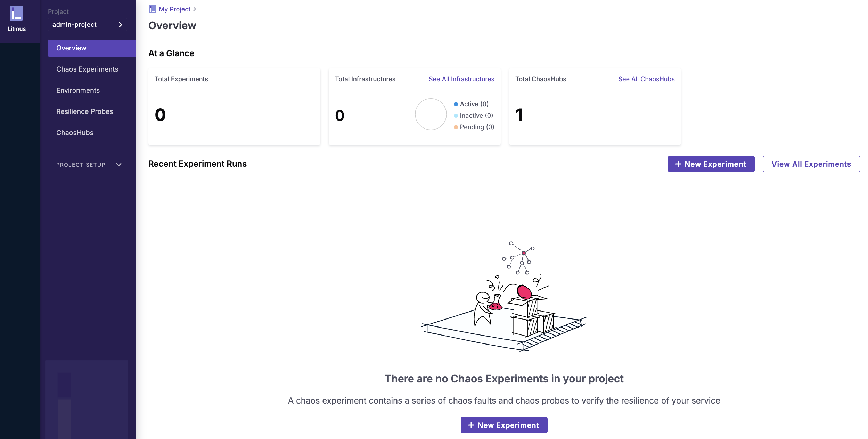Click the plus icon on top New Experiment button
This screenshot has width=868, height=439.
click(x=678, y=164)
